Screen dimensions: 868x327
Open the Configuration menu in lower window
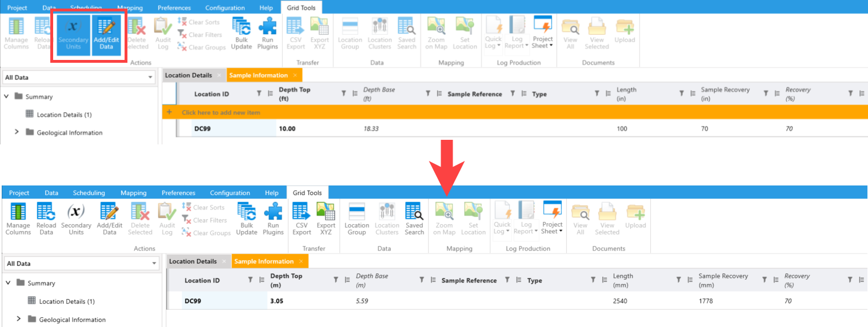(230, 193)
